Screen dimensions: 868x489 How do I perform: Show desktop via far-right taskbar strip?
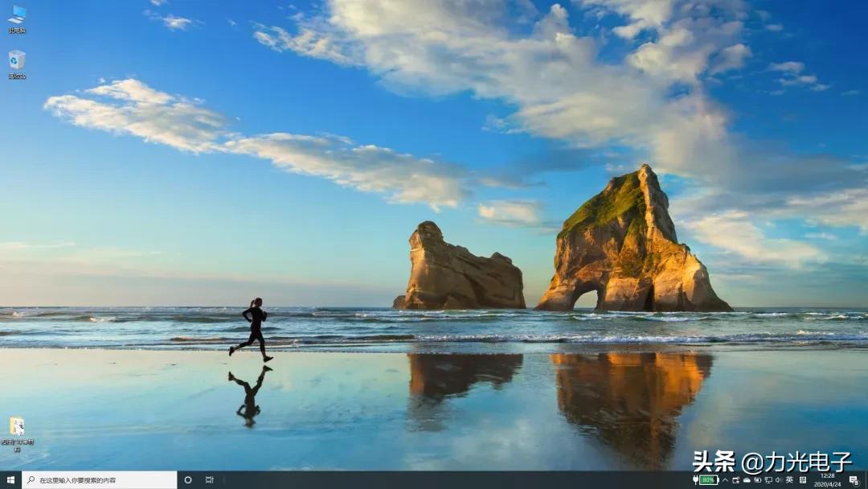pos(866,480)
